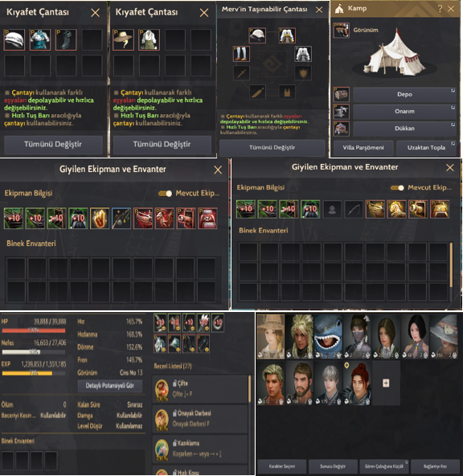Click the Onarım anvil repair icon
Viewport: 463px width, 476px height.
pyautogui.click(x=342, y=112)
